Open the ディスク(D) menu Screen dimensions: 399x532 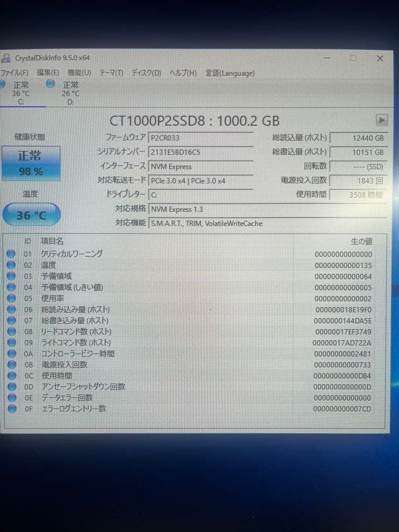pos(144,73)
